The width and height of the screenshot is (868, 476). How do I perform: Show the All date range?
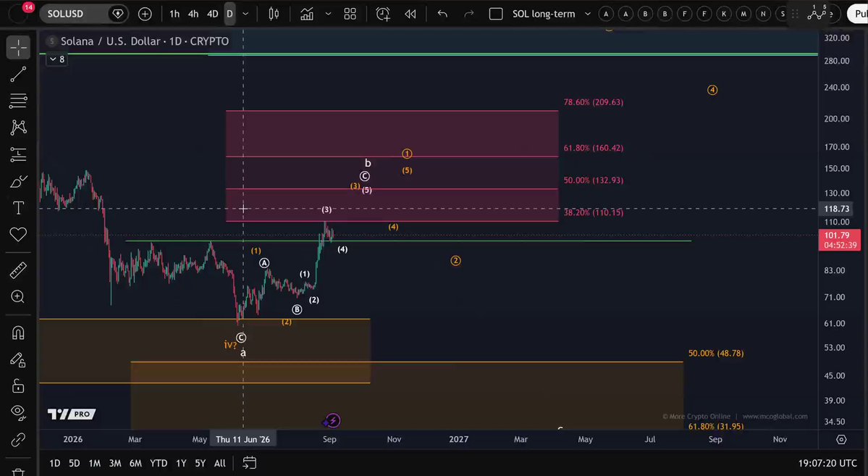[x=220, y=463]
